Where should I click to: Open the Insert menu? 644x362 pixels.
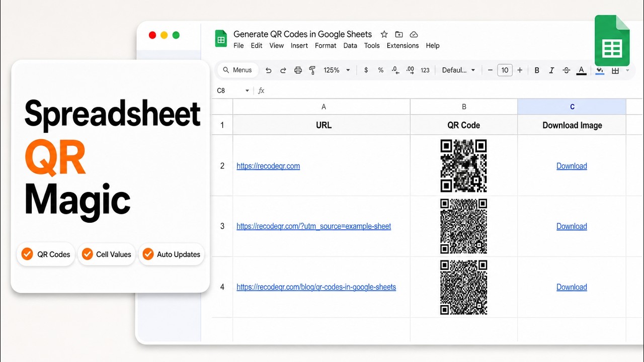tap(299, 45)
